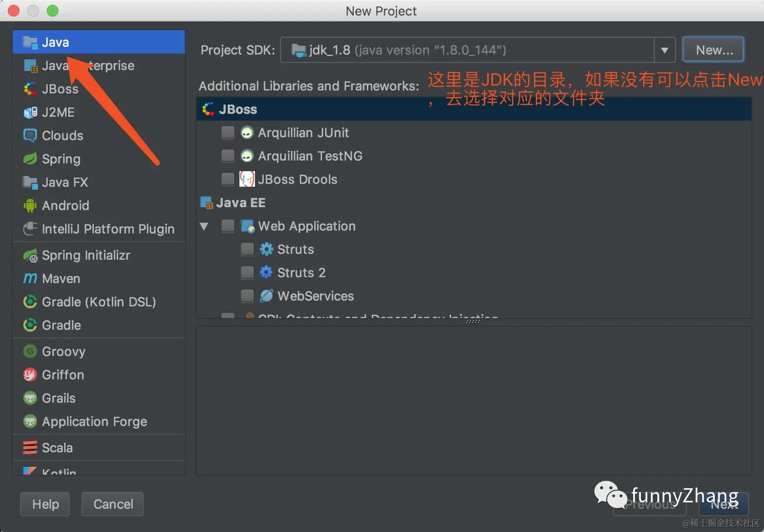Image resolution: width=764 pixels, height=532 pixels.
Task: Click the Arquillian TestNG alien icon
Action: [x=247, y=156]
